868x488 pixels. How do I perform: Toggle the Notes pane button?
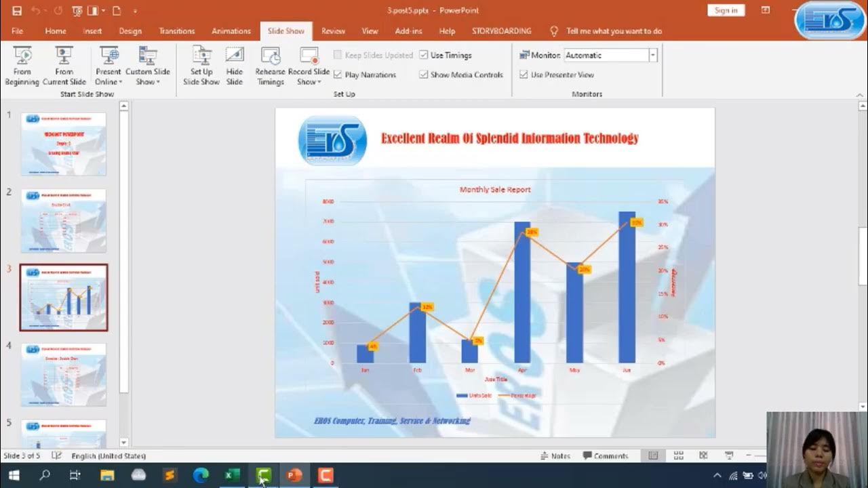(x=555, y=455)
